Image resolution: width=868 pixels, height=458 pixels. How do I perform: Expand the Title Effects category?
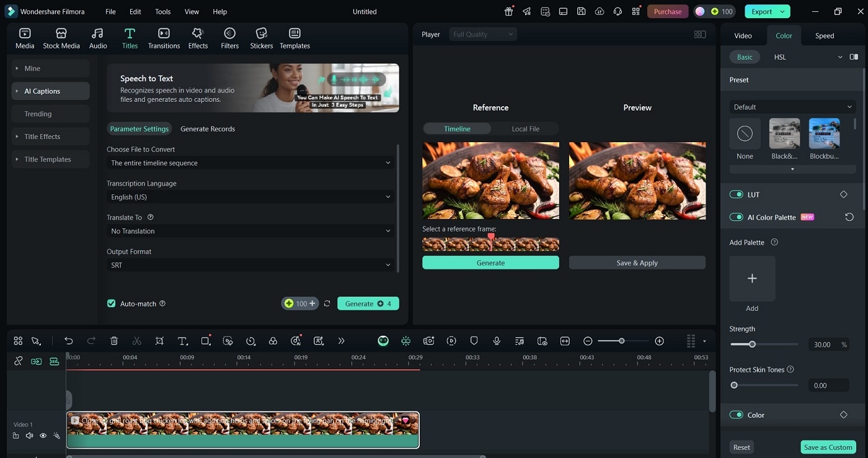[50, 137]
